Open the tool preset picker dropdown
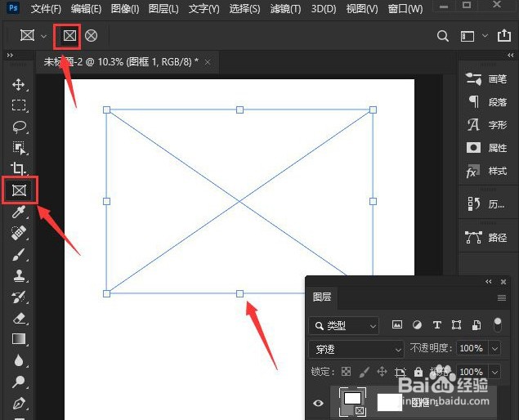Viewport: 519px width, 420px height. [43, 36]
